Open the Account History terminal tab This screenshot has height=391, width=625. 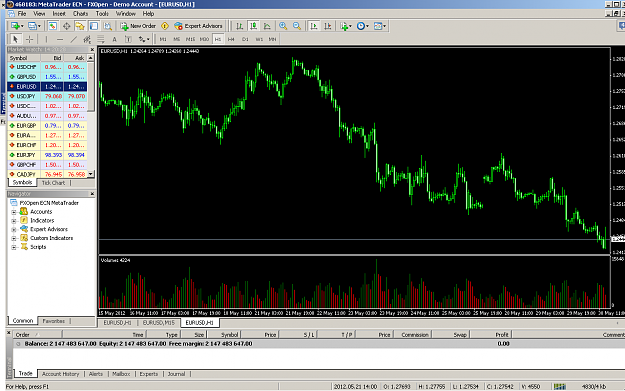(x=61, y=374)
